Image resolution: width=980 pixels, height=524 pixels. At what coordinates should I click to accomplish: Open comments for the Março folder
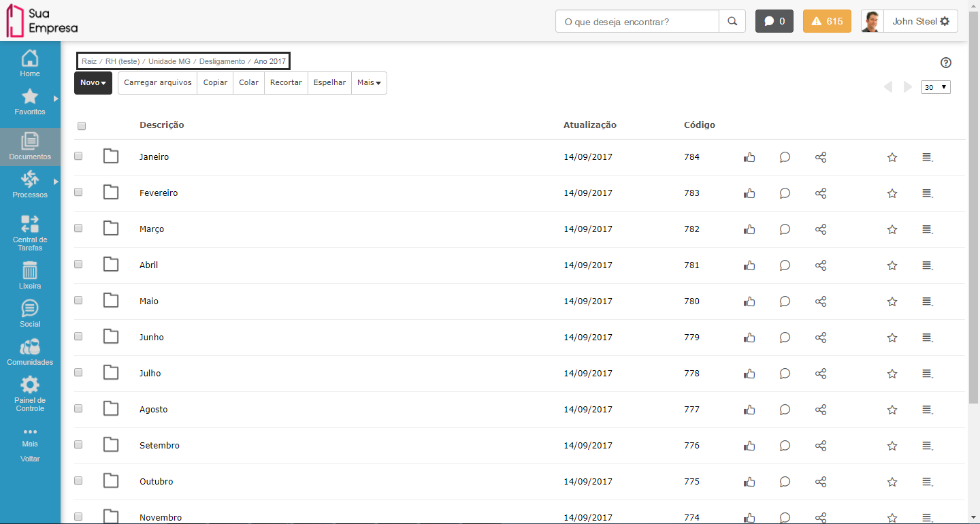(x=785, y=229)
